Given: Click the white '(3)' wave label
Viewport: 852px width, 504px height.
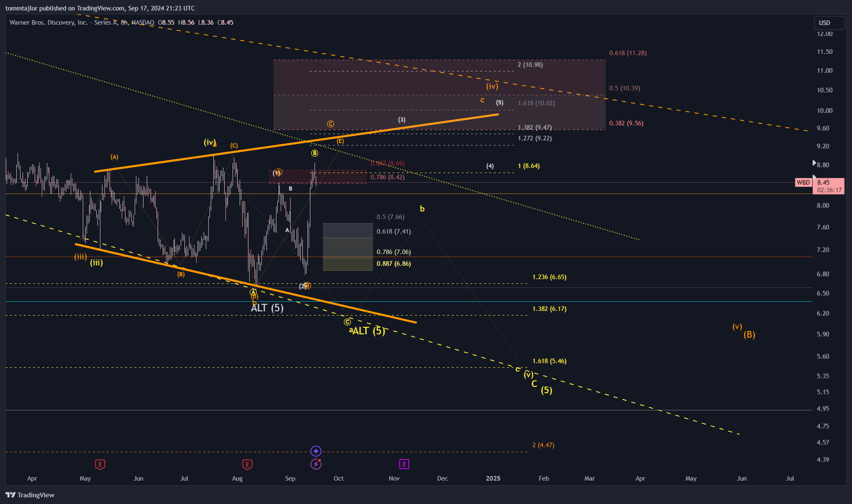Looking at the screenshot, I should (402, 120).
